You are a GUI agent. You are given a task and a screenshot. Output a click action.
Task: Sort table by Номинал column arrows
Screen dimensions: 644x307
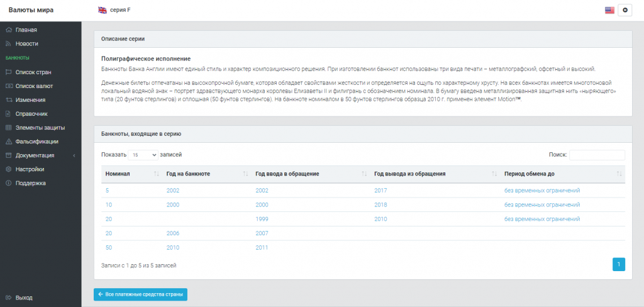pyautogui.click(x=156, y=174)
